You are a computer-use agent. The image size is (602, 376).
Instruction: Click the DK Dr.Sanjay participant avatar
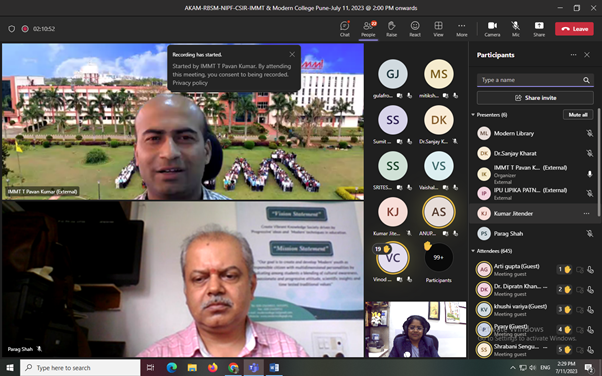tap(438, 120)
